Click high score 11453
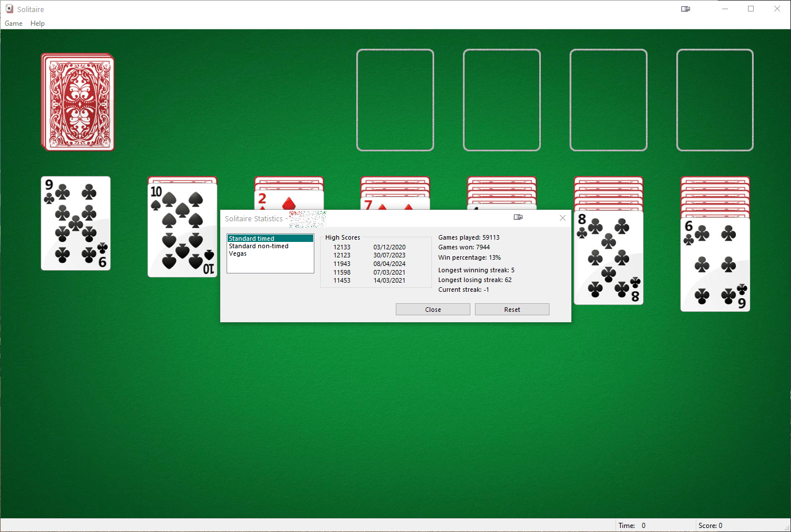791x532 pixels. 342,280
